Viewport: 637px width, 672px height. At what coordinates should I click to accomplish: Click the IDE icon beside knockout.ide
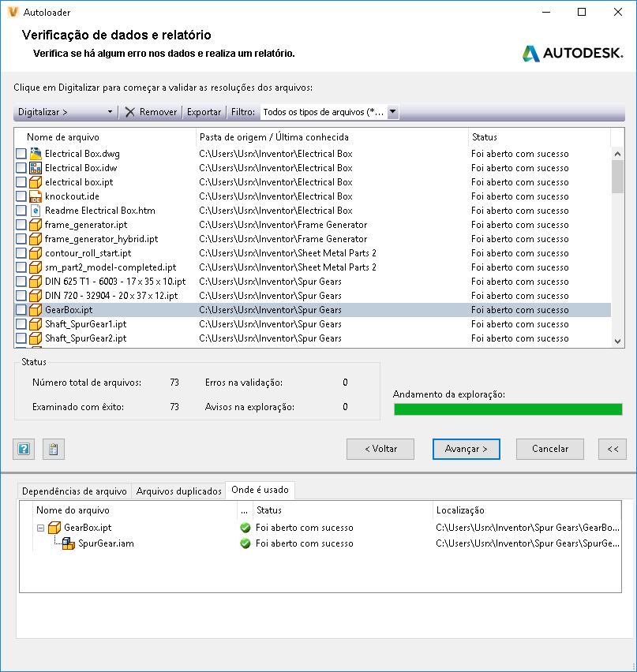click(36, 196)
